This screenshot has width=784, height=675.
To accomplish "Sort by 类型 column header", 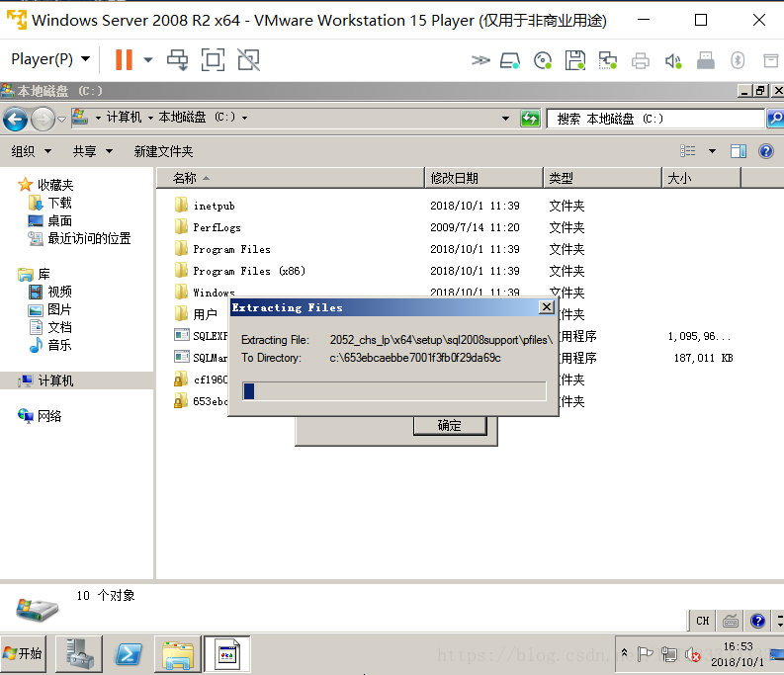I will pos(602,178).
